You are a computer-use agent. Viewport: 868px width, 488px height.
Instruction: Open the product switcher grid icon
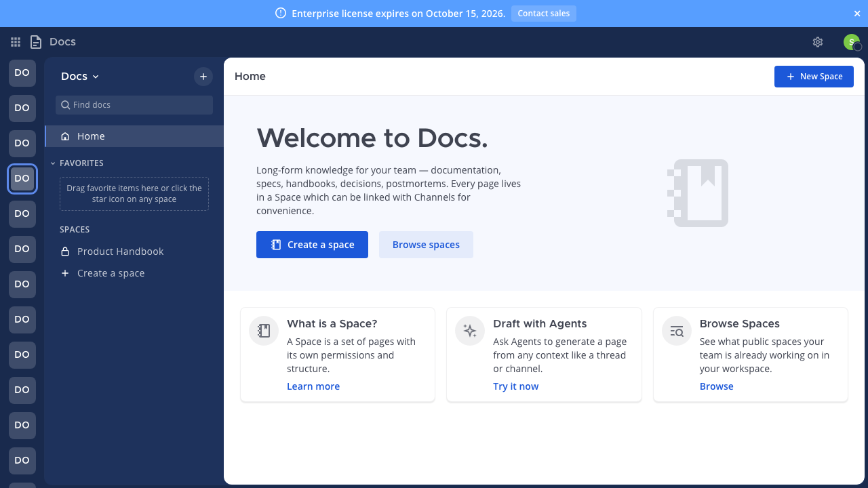[x=16, y=42]
